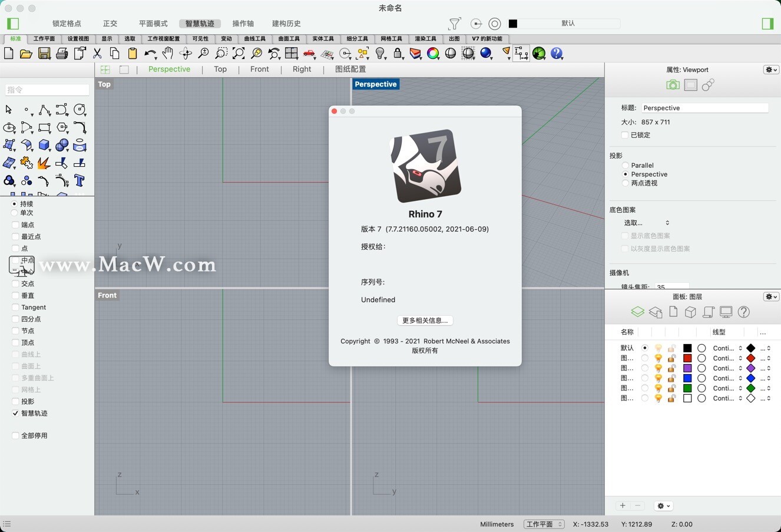This screenshot has height=532, width=781.
Task: Select the Circle tool in left toolbox
Action: [x=80, y=110]
